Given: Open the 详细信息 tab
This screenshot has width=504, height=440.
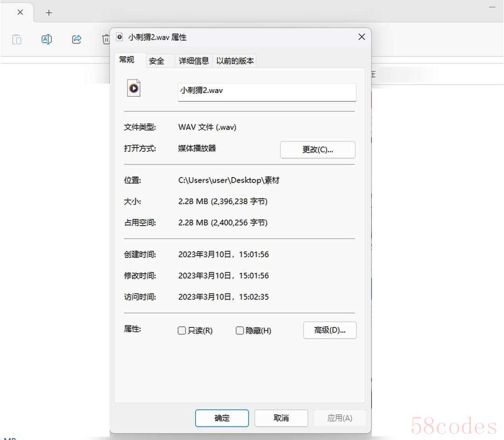Looking at the screenshot, I should point(194,61).
